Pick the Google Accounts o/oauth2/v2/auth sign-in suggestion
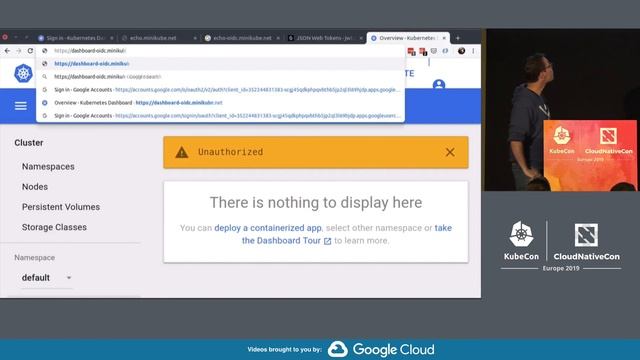This screenshot has width=640, height=360. (x=220, y=90)
